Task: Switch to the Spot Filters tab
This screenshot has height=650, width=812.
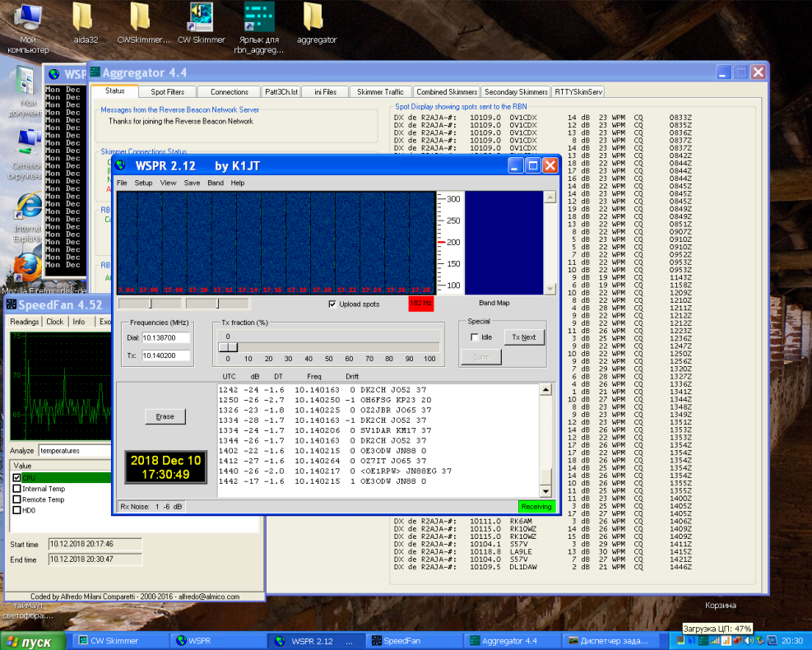Action: [x=167, y=91]
